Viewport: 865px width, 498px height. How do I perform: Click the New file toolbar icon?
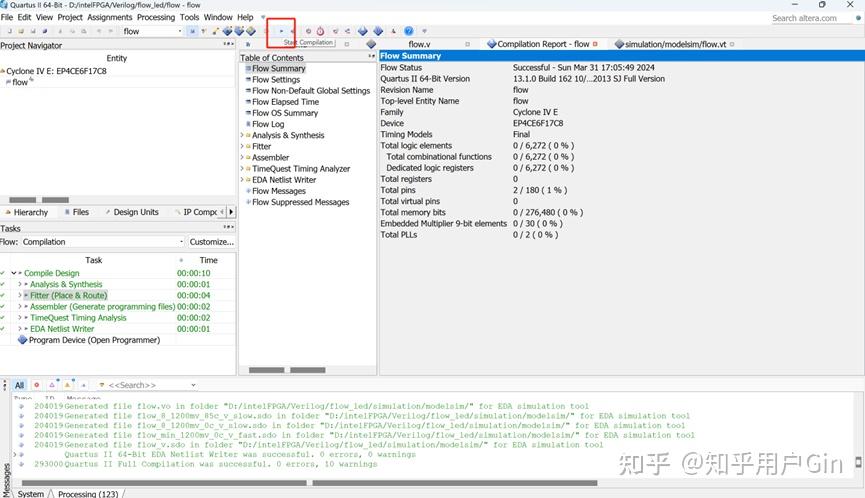(x=9, y=31)
